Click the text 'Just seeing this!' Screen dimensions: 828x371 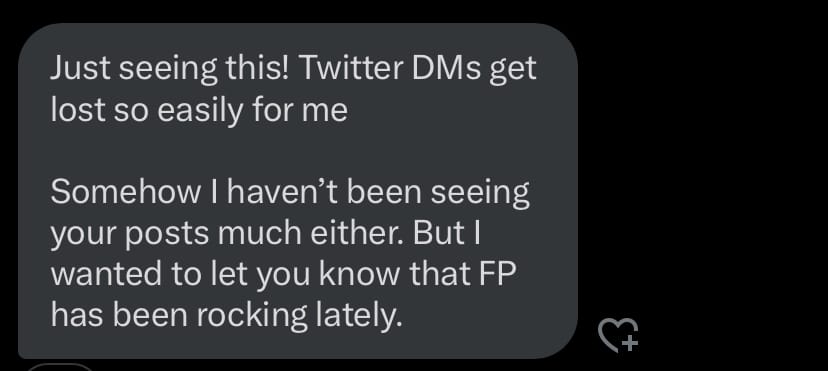170,69
